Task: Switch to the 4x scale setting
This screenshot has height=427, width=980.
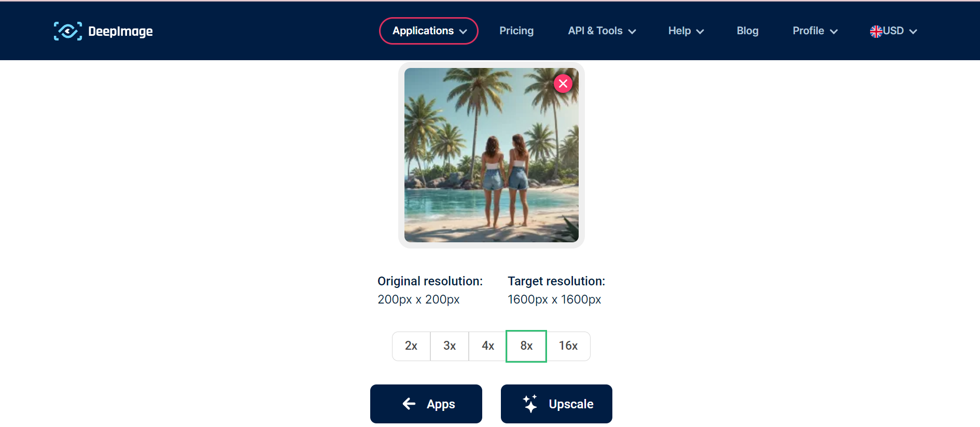Action: (487, 346)
